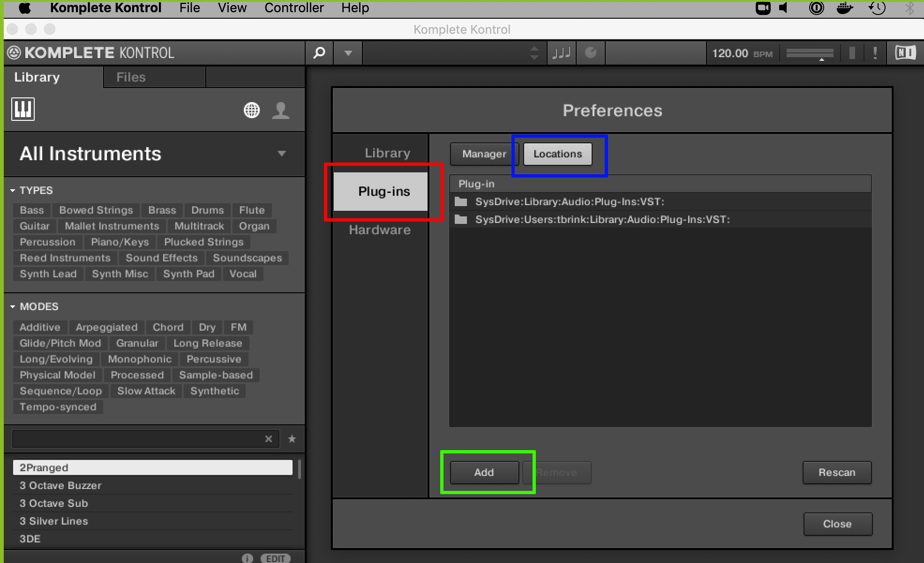Click the NI logo icon

(905, 52)
